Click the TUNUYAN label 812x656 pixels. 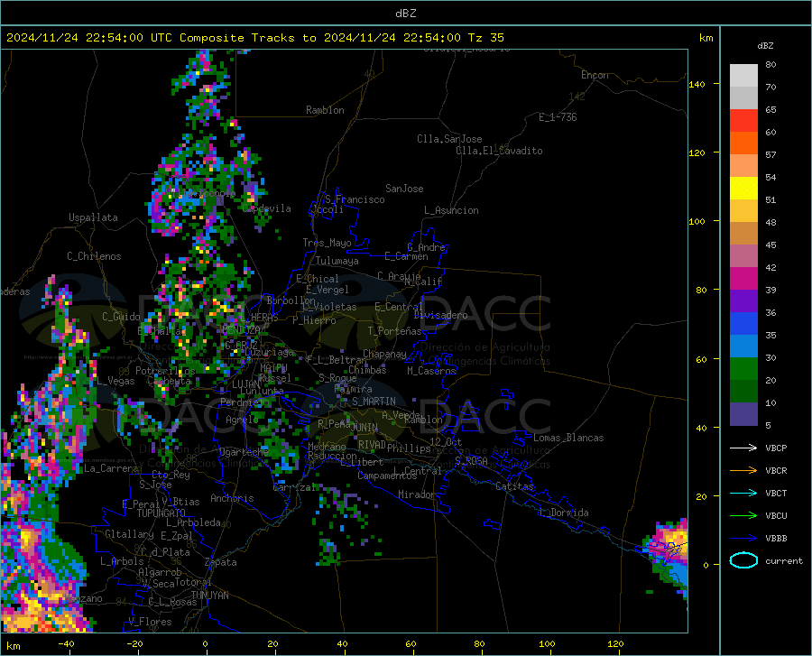[x=209, y=596]
